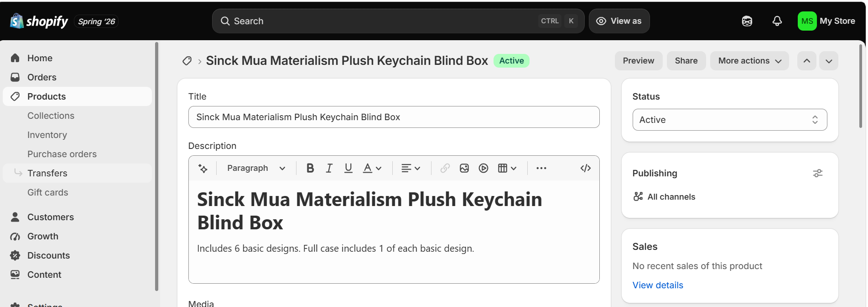Viewport: 868px width, 307px height.
Task: Apply underline formatting
Action: (348, 168)
